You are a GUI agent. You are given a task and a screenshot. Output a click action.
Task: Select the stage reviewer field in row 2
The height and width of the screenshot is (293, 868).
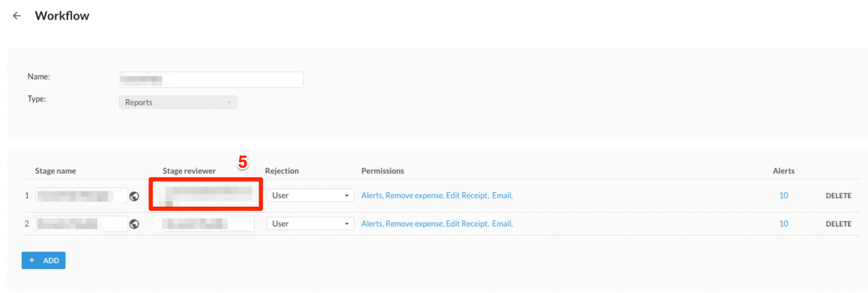pos(208,224)
